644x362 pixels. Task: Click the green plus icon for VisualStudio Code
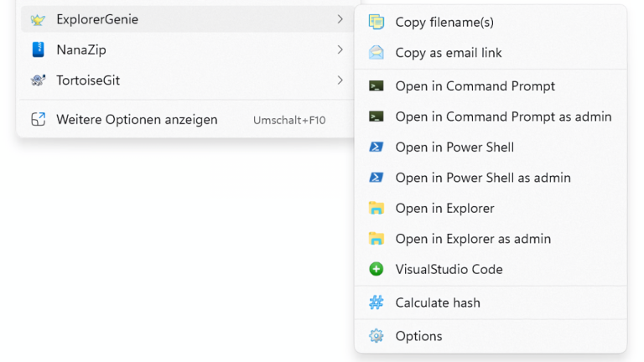[377, 269]
